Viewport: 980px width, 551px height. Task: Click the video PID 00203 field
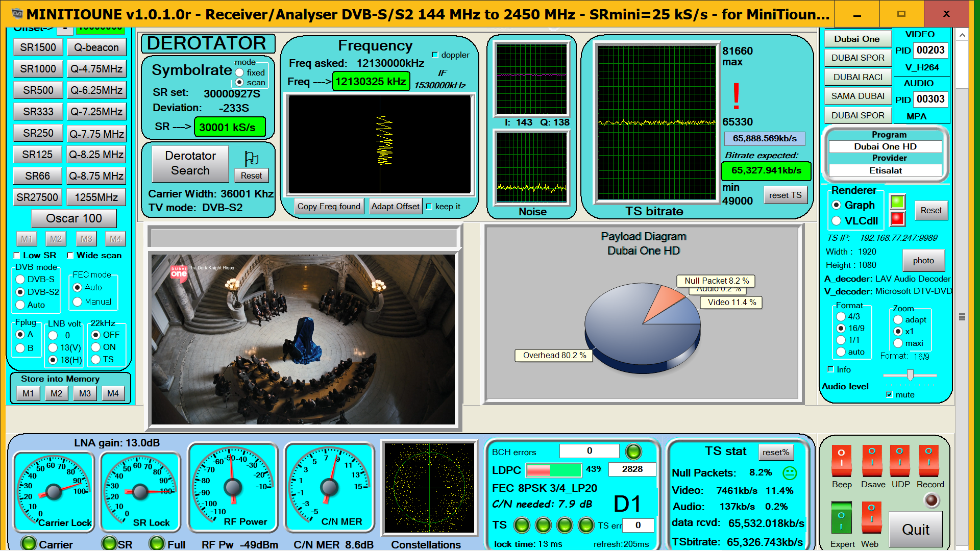(x=930, y=50)
